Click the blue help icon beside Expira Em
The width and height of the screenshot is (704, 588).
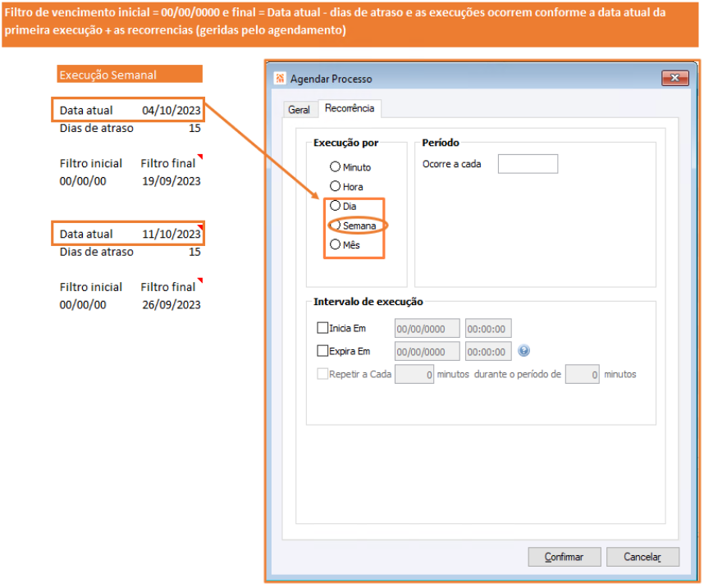[x=525, y=351]
